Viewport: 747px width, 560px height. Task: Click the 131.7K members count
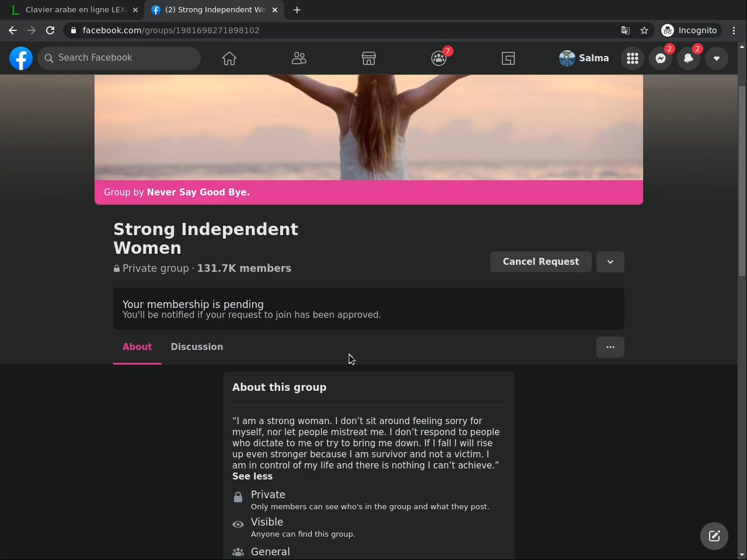pos(244,268)
